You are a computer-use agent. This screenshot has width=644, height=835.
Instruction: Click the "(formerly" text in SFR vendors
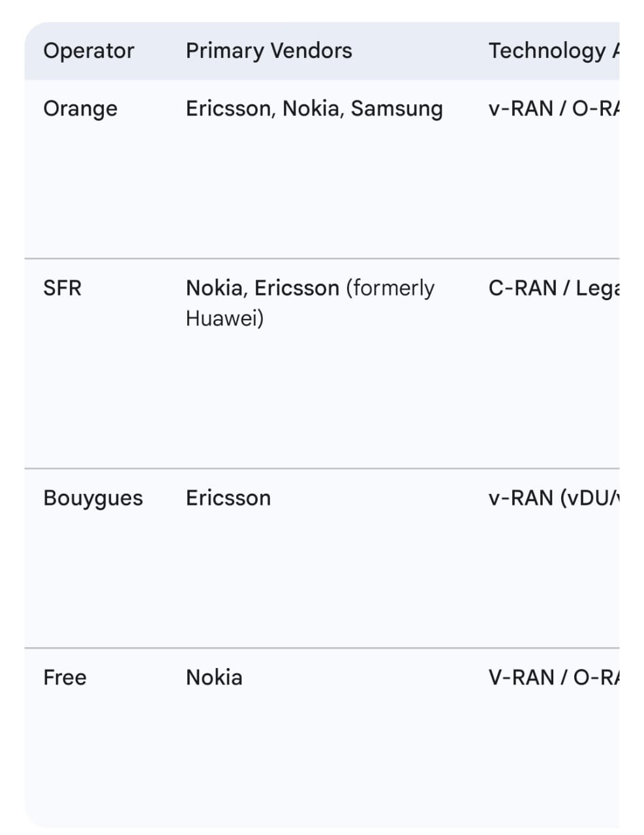click(390, 288)
